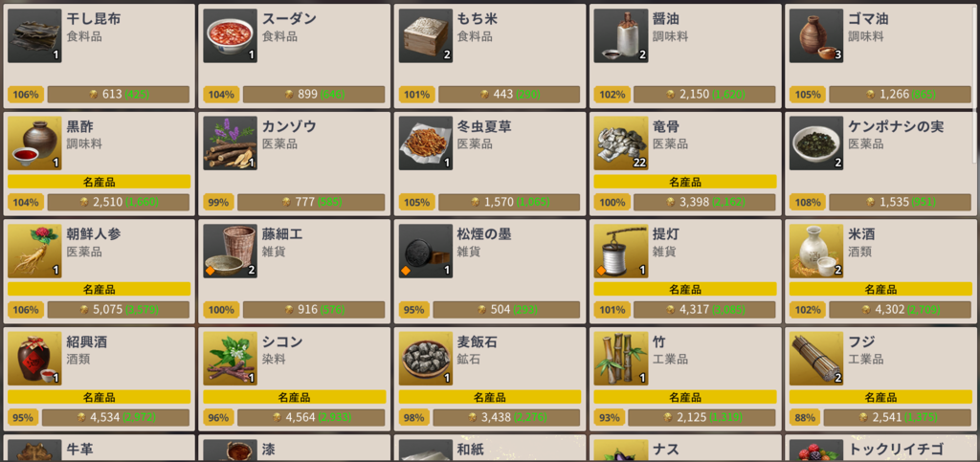This screenshot has width=980, height=462.
Task: Select the 竹 bamboo item icon
Action: tap(620, 359)
